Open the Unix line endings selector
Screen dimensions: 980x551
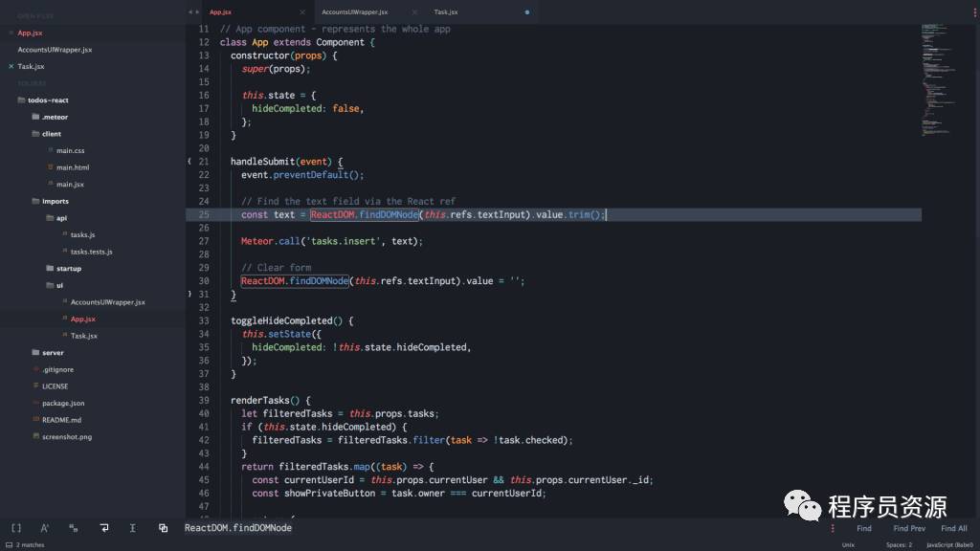click(x=848, y=544)
